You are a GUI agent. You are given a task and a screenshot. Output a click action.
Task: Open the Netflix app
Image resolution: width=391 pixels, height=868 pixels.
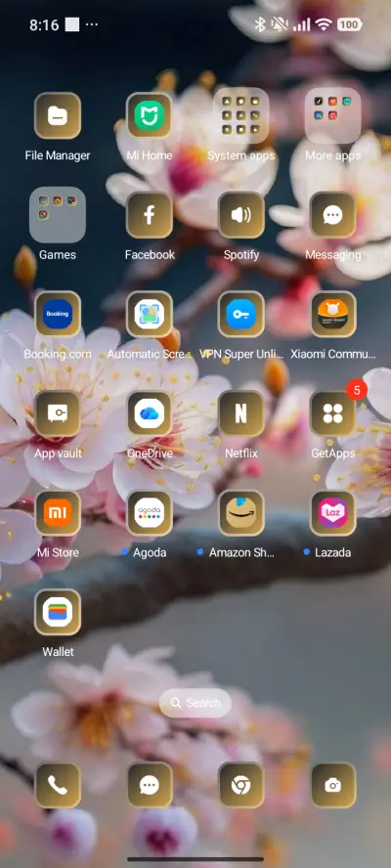coord(240,413)
